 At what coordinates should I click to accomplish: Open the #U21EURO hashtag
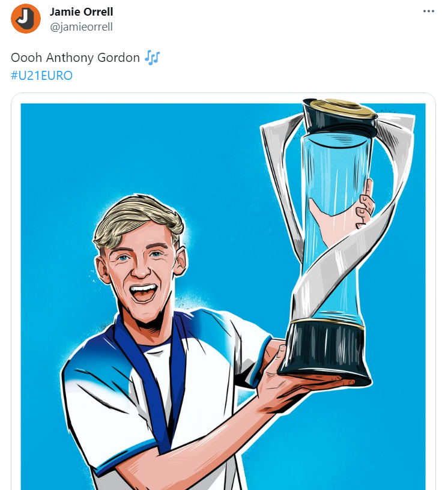point(41,76)
